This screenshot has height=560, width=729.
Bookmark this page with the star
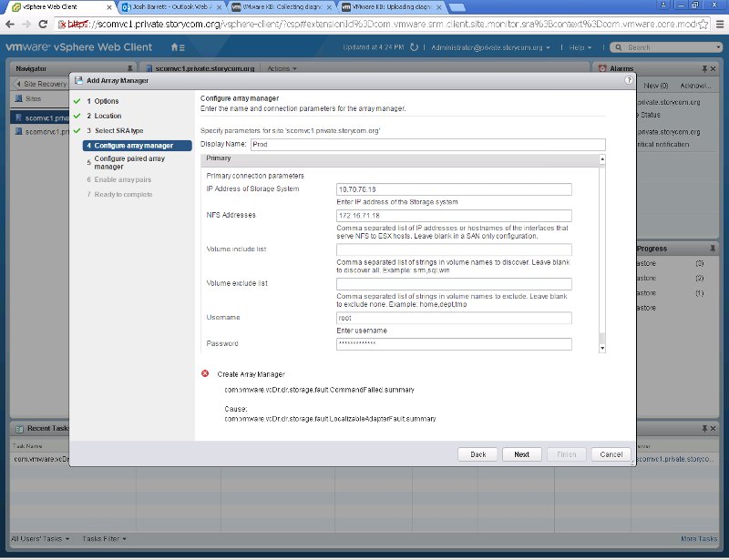pyautogui.click(x=703, y=25)
